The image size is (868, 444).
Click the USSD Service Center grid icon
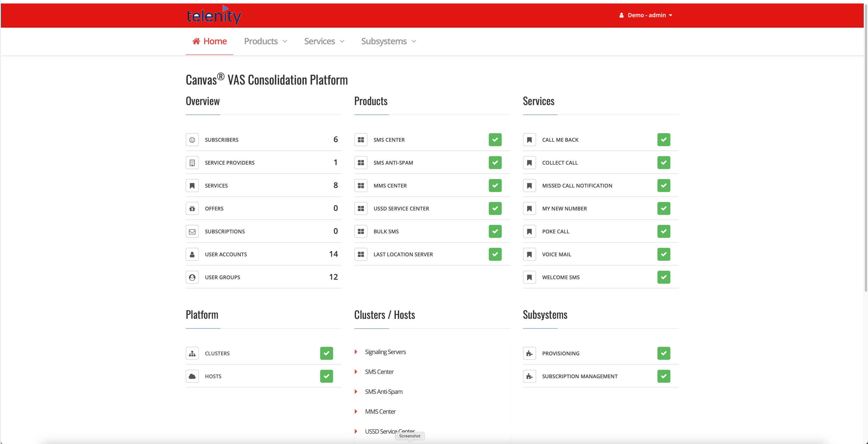[x=361, y=208]
